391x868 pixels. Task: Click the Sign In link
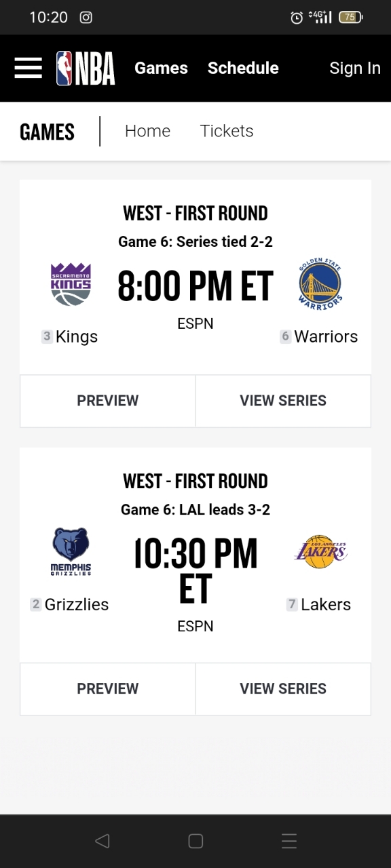coord(355,68)
